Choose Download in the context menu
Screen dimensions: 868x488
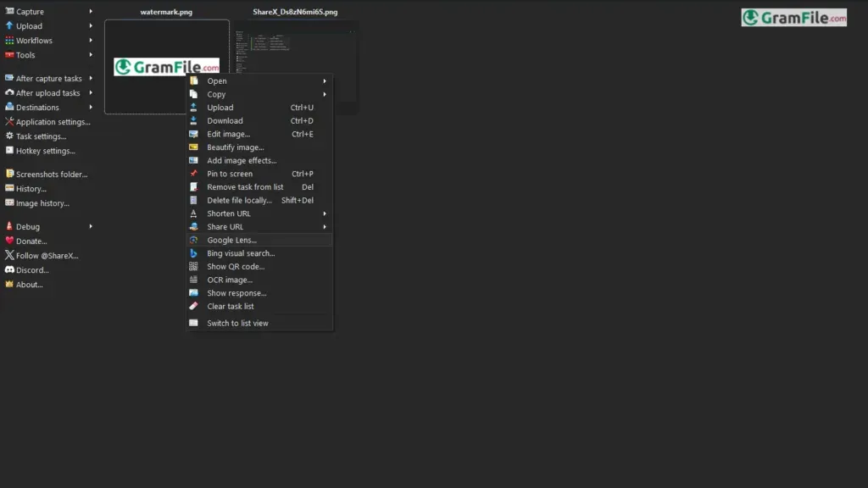pyautogui.click(x=259, y=120)
